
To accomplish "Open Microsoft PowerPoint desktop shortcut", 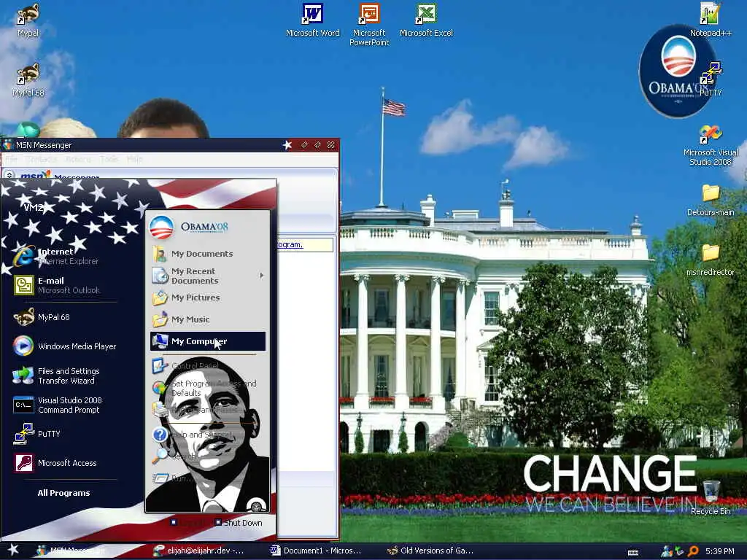I will coord(369,24).
